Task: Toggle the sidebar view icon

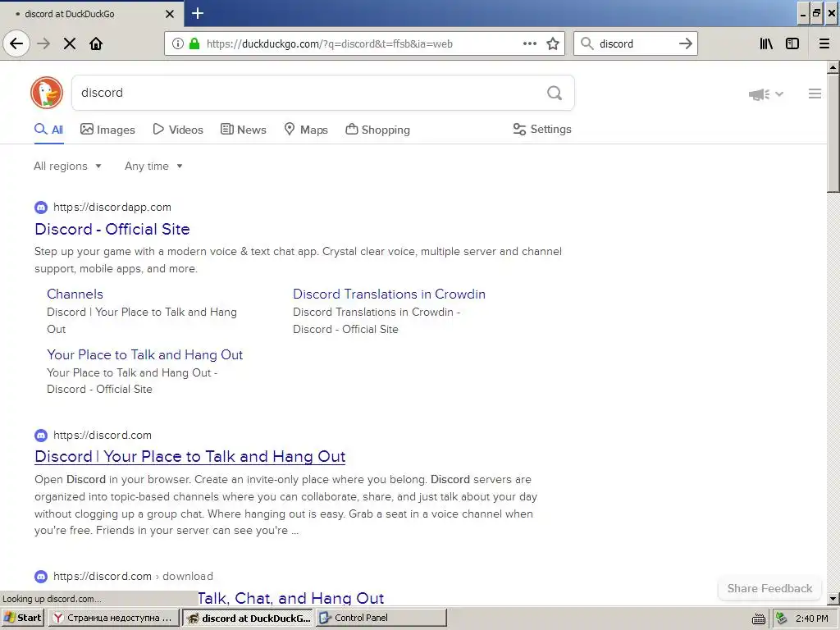Action: pyautogui.click(x=792, y=44)
